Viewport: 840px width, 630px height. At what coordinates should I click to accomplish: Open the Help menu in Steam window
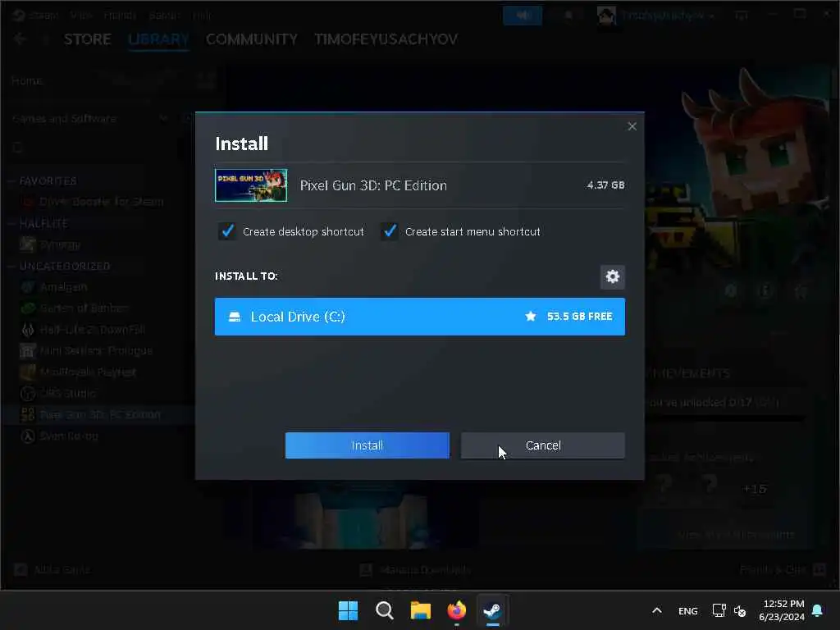[x=202, y=15]
